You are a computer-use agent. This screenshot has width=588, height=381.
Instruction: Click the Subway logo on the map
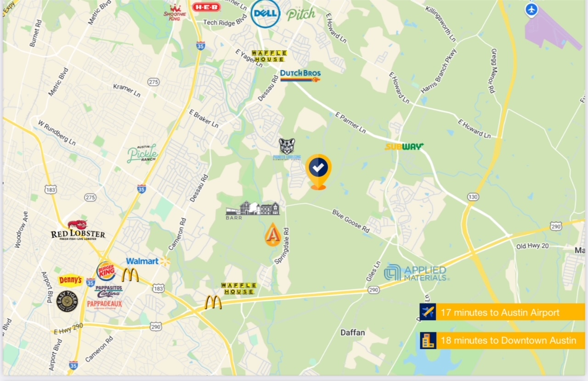point(404,146)
